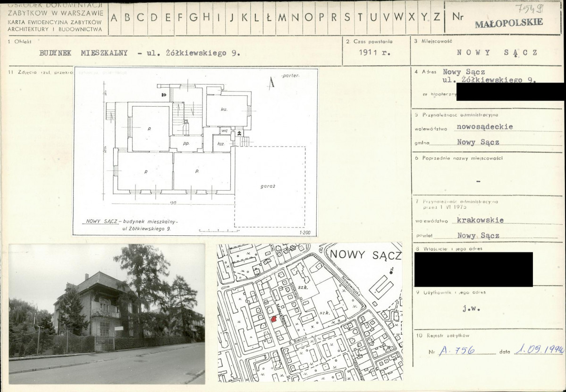
Task: Click the 'wc' room label on plan
Action: pos(225,131)
